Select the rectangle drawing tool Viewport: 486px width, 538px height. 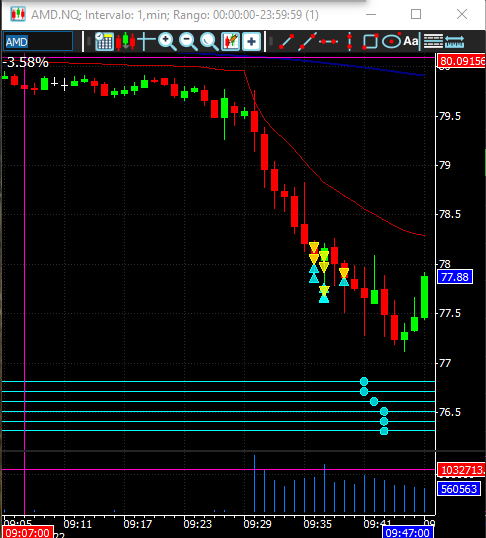(x=370, y=42)
